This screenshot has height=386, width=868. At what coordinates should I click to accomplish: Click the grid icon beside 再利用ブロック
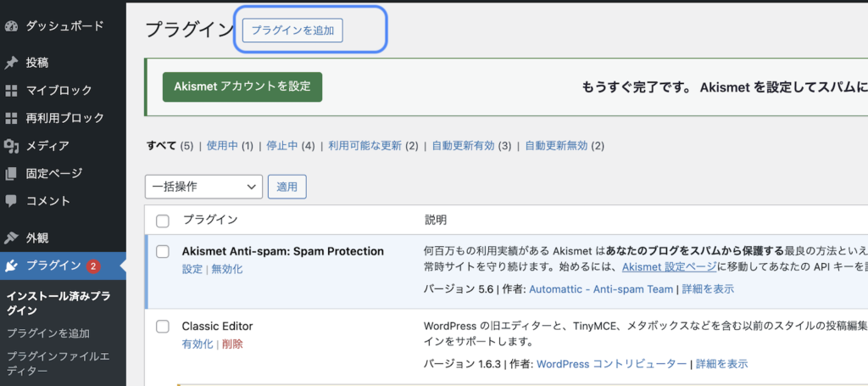coord(11,118)
